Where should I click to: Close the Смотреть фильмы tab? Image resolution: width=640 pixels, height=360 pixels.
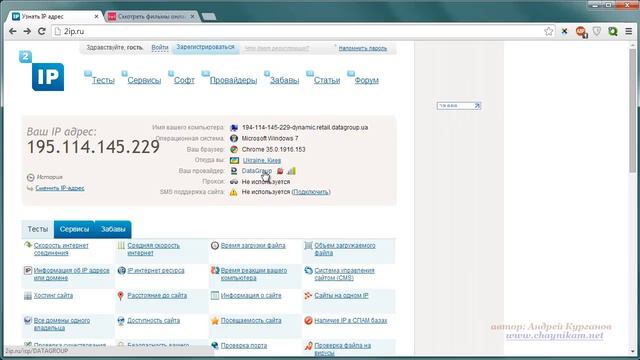193,17
